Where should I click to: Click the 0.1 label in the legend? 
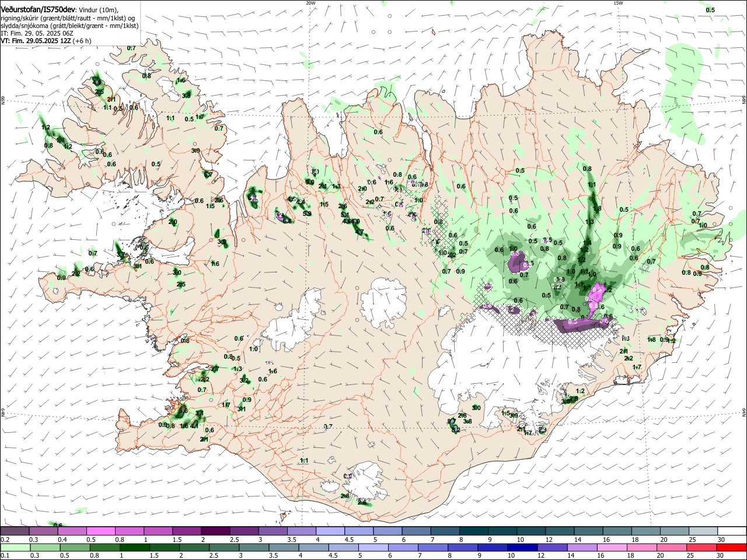[x=5, y=555]
